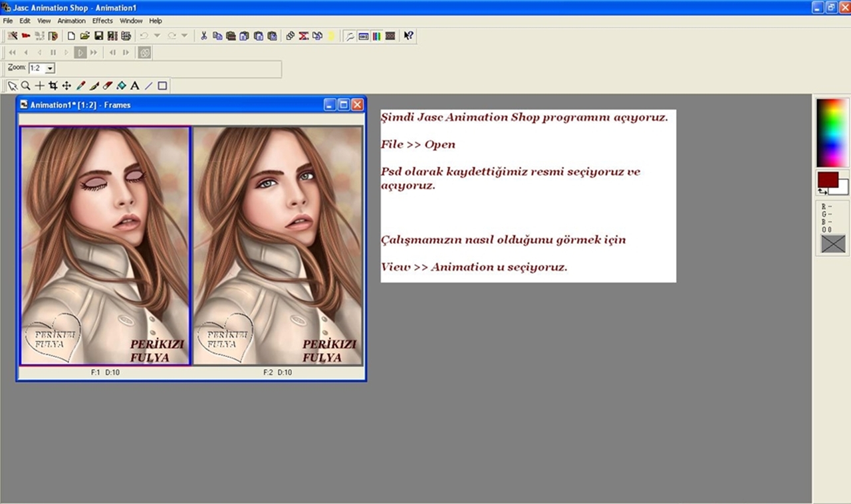Open the Effects menu
851x504 pixels.
tap(102, 21)
